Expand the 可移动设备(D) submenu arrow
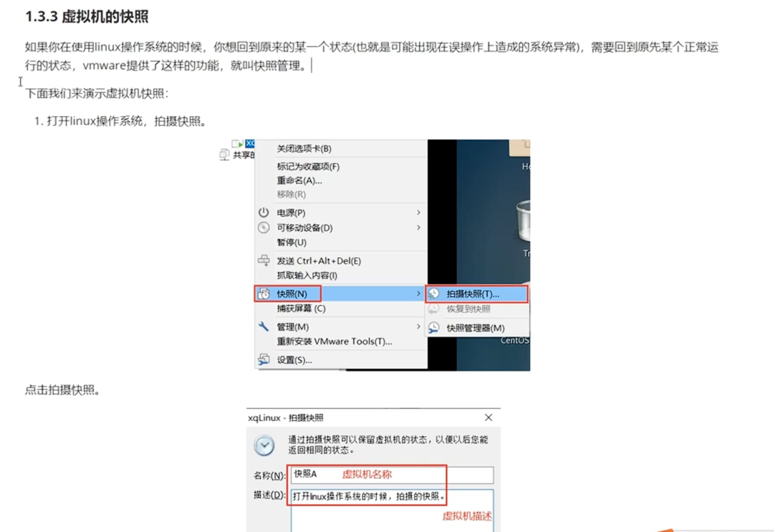This screenshot has height=532, width=774. pos(418,227)
